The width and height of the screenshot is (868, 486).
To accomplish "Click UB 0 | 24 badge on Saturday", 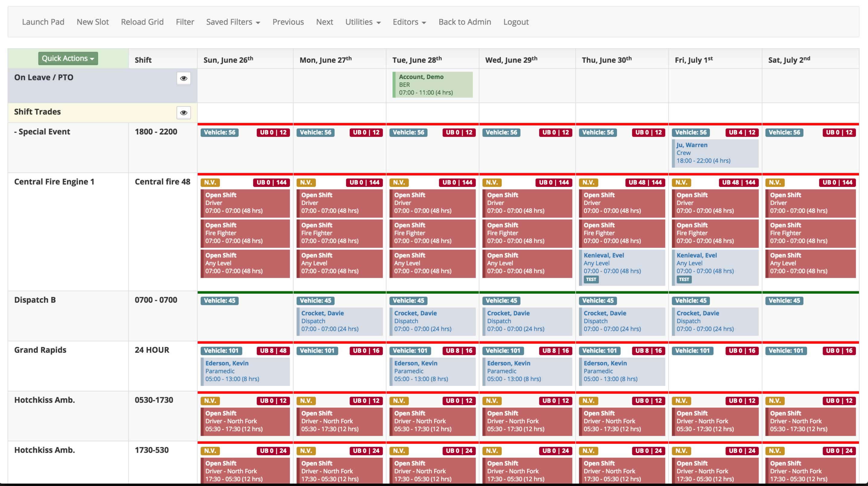I will [839, 451].
